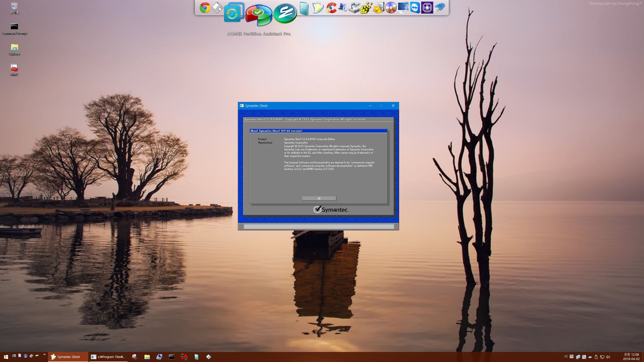644x362 pixels.
Task: Open the small drive tray icon
Action: point(590,357)
